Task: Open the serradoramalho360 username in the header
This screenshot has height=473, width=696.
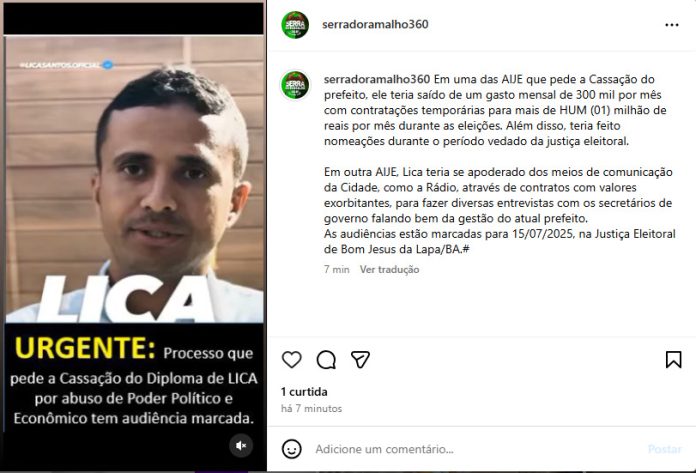Action: click(375, 24)
